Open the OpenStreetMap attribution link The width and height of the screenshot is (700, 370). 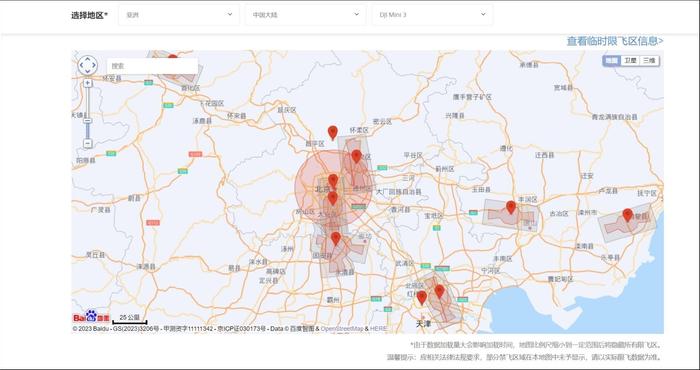(x=342, y=329)
